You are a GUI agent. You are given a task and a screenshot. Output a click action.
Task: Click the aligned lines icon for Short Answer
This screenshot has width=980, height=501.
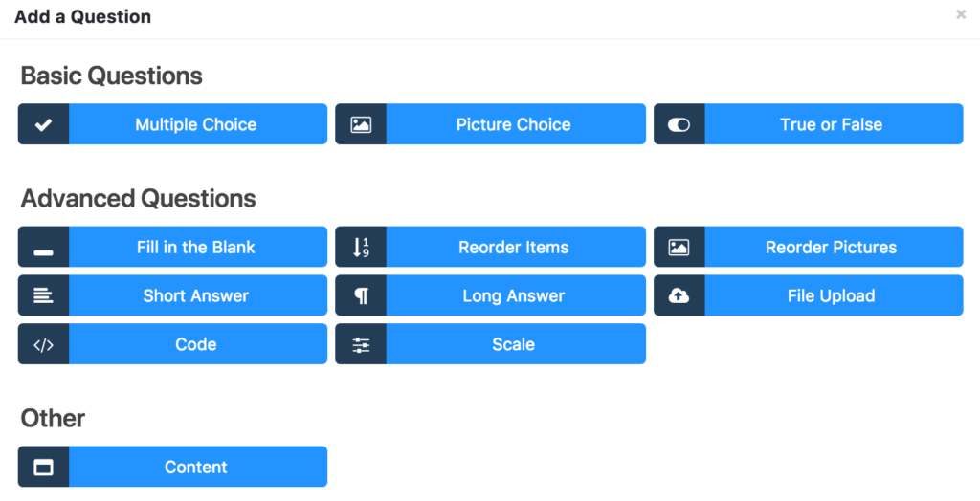[43, 295]
